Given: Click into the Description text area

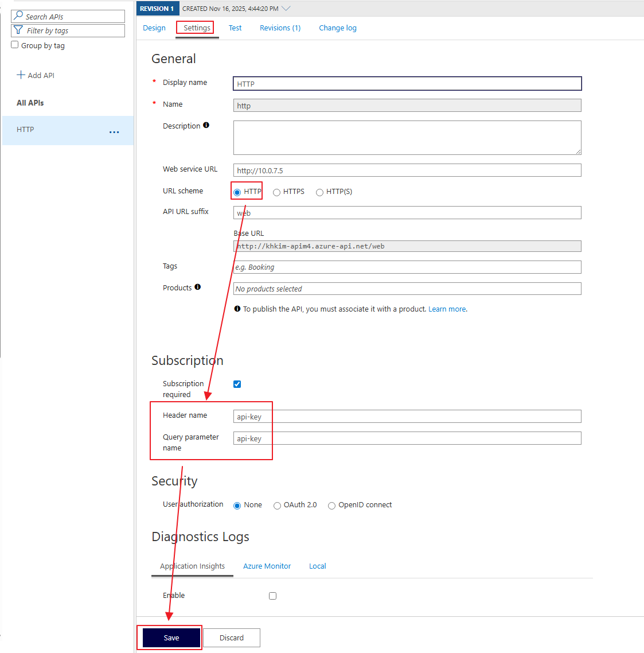Looking at the screenshot, I should [x=407, y=138].
